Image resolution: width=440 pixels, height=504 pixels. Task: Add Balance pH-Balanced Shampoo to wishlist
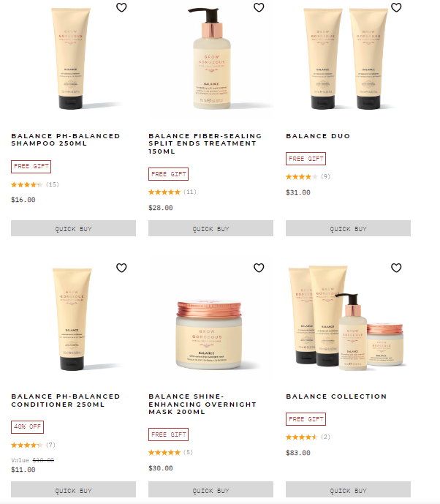click(x=121, y=7)
